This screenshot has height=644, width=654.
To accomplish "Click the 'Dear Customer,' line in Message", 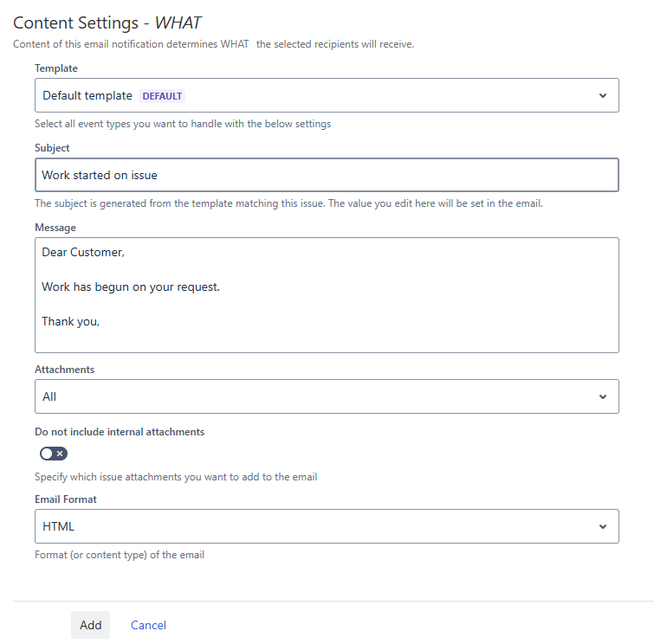I will click(83, 253).
